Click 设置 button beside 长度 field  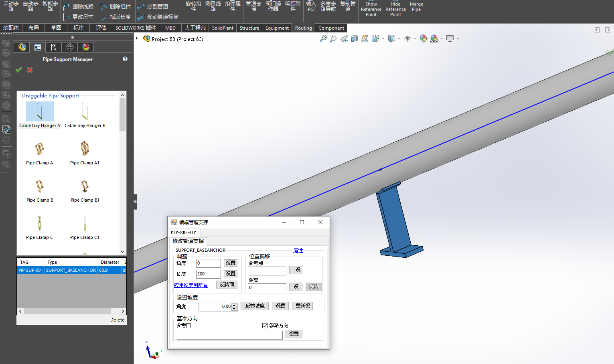[231, 274]
